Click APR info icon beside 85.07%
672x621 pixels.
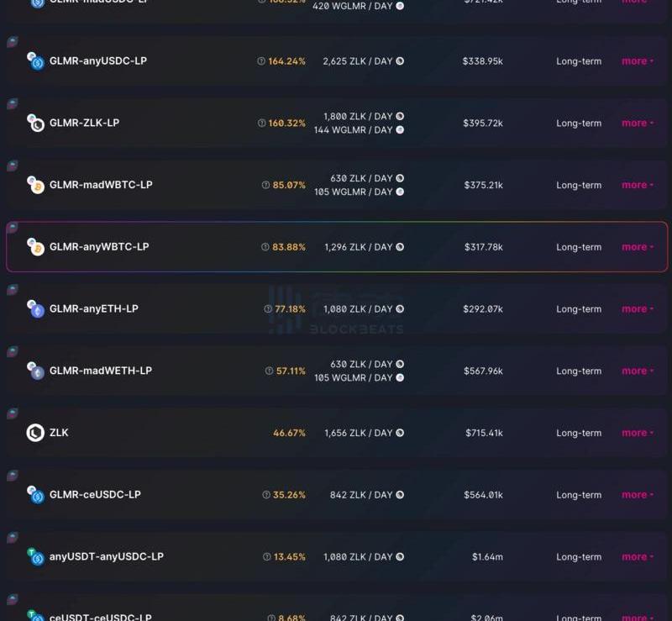(265, 185)
